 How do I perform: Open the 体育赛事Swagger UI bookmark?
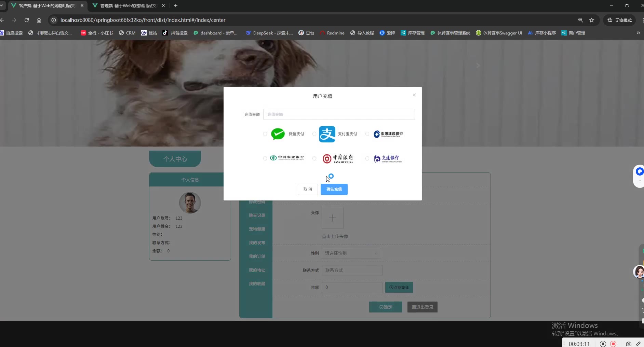point(499,33)
